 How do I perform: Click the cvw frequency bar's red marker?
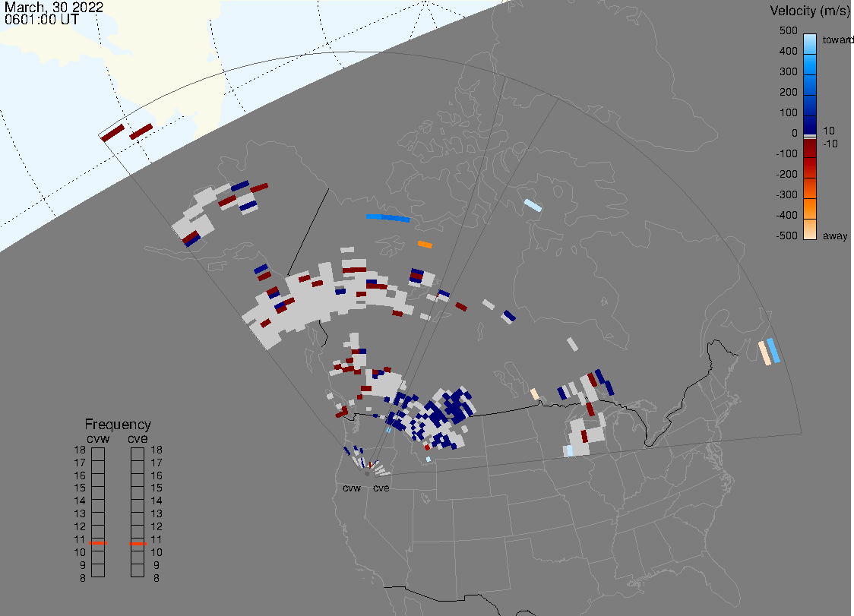point(98,543)
